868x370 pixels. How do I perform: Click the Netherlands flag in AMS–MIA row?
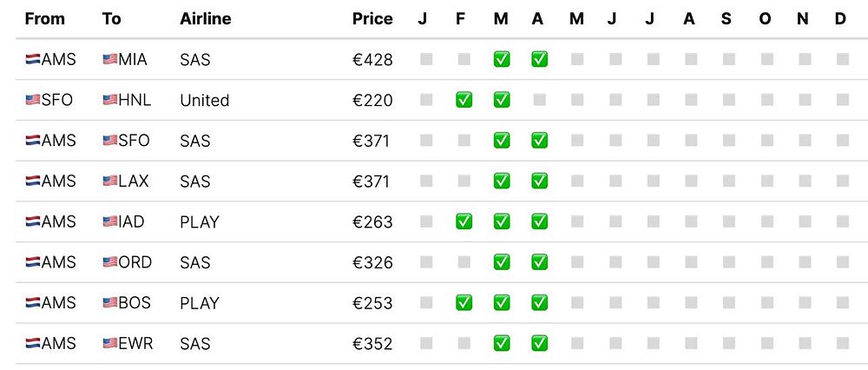33,60
